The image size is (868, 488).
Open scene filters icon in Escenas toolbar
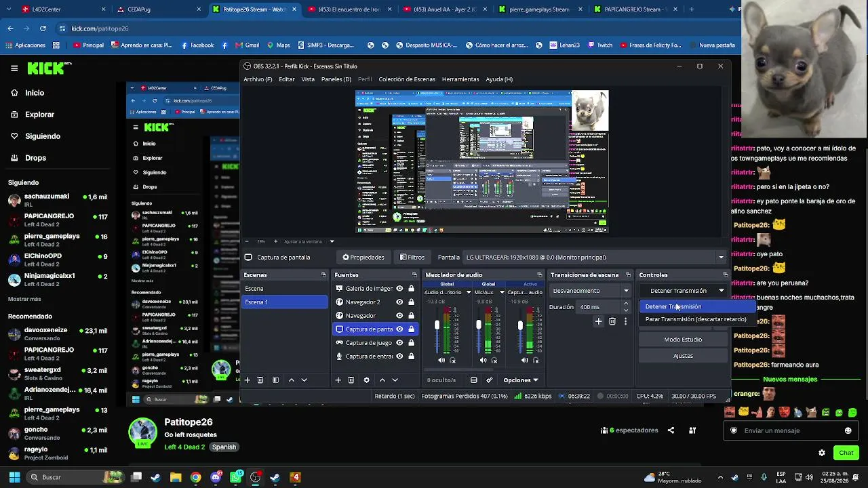point(275,380)
